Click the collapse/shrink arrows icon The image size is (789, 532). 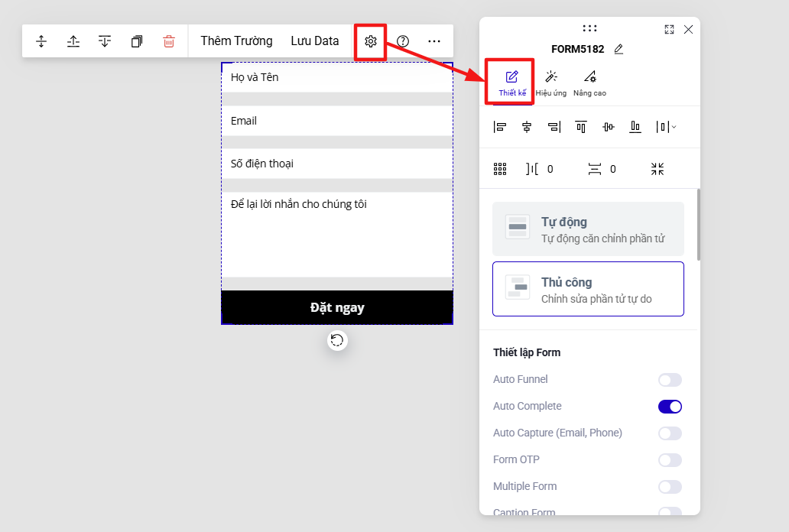click(657, 169)
